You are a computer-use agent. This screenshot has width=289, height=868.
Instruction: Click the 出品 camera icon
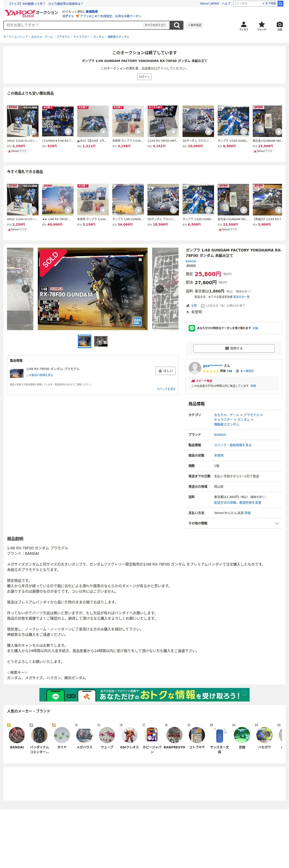coord(280,26)
